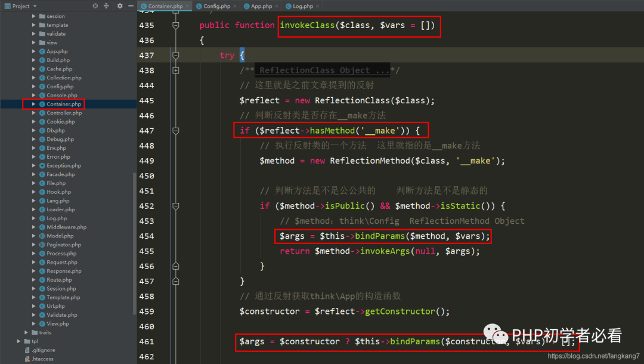The width and height of the screenshot is (644, 364).
Task: Click the collapse all icon in Project panel
Action: tap(106, 6)
